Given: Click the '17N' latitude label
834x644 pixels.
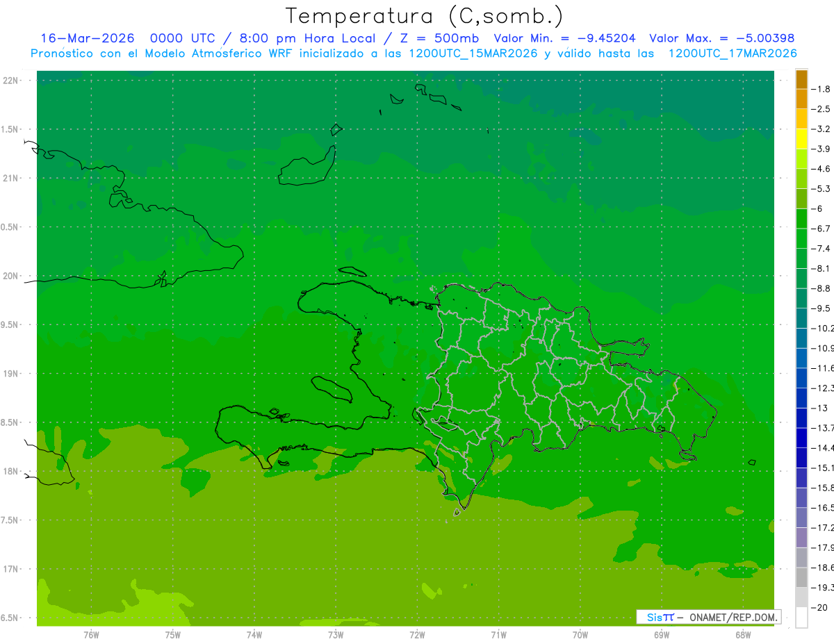Looking at the screenshot, I should coord(12,569).
